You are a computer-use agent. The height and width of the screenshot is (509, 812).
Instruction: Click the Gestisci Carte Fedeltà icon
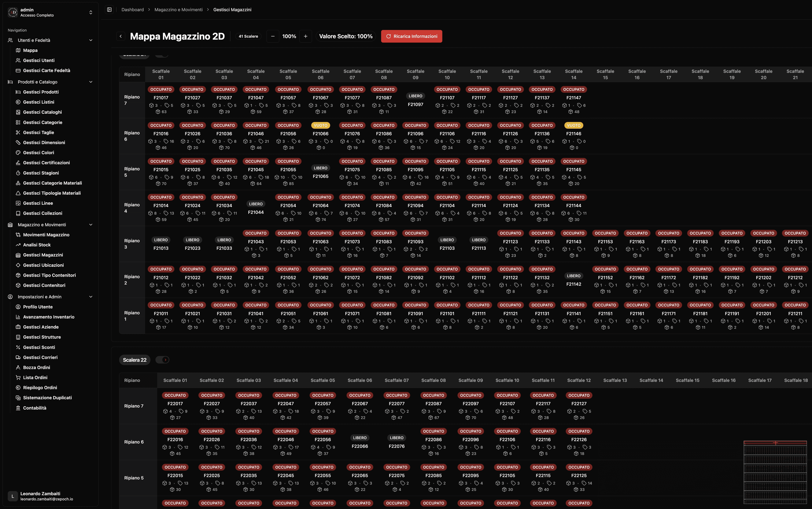click(18, 70)
